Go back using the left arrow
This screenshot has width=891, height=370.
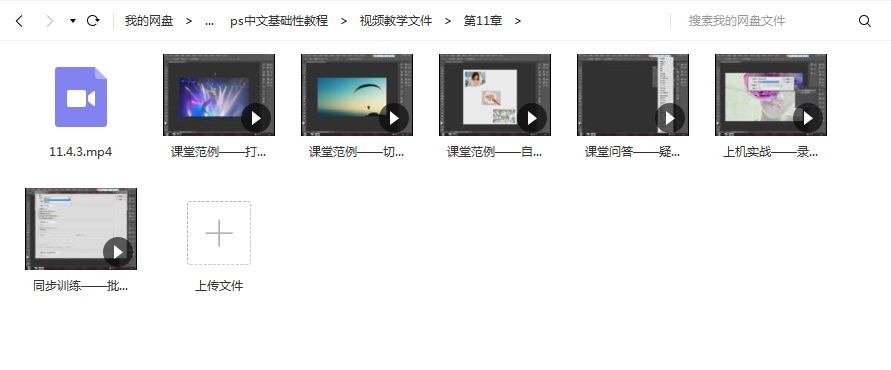pyautogui.click(x=19, y=21)
